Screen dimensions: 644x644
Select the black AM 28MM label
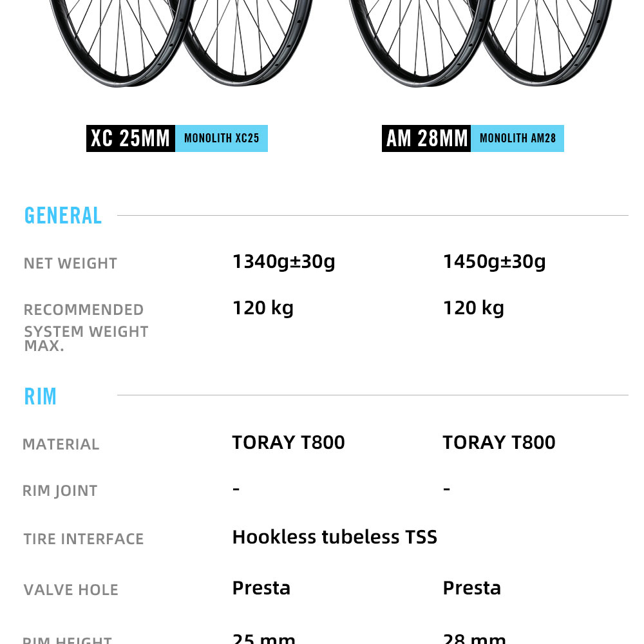426,138
